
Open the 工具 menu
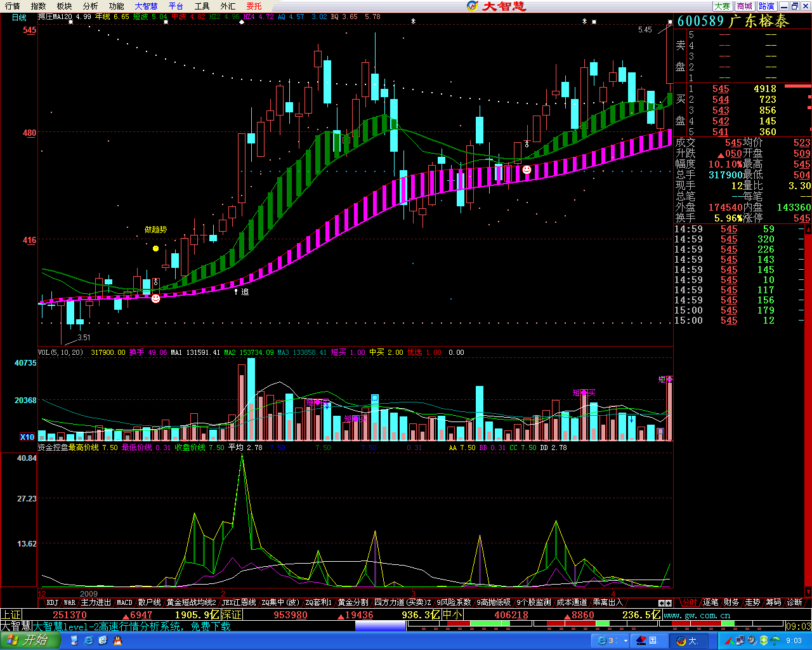point(202,6)
